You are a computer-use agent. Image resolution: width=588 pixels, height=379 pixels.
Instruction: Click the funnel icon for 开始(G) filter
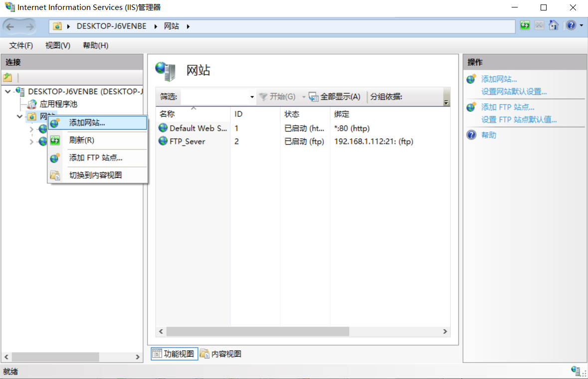[x=263, y=97]
